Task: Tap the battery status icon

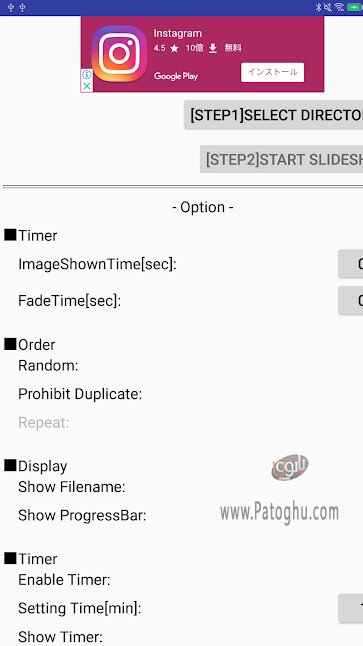Action: (355, 7)
